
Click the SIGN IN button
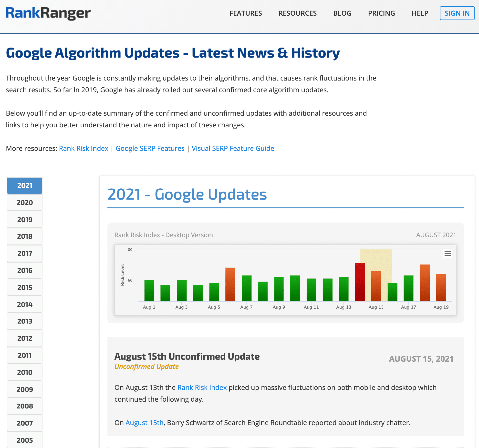point(457,13)
